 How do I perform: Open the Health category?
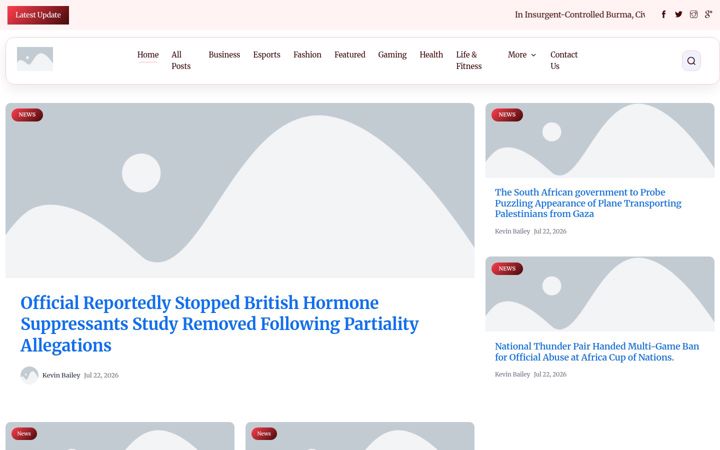point(431,55)
